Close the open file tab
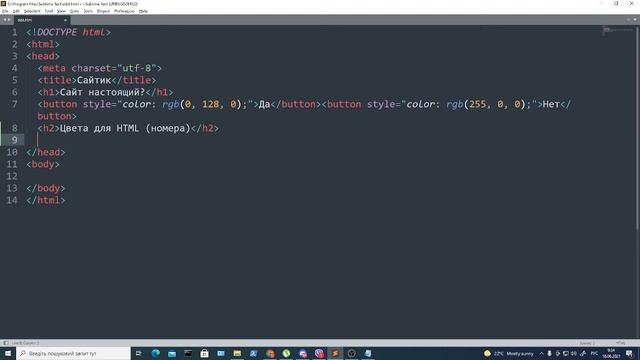The width and height of the screenshot is (640, 360). (65, 20)
